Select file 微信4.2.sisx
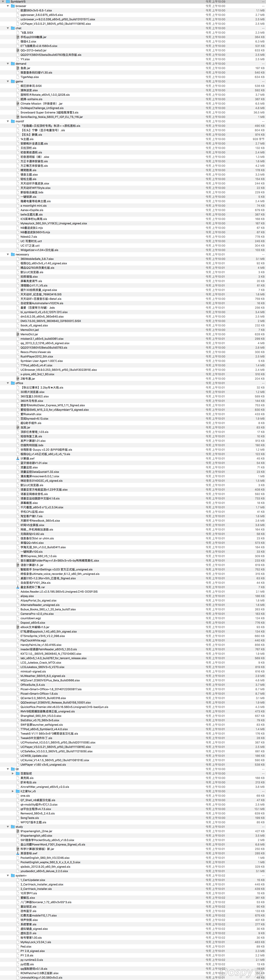Screen dimensions: 266x980 point(28,42)
